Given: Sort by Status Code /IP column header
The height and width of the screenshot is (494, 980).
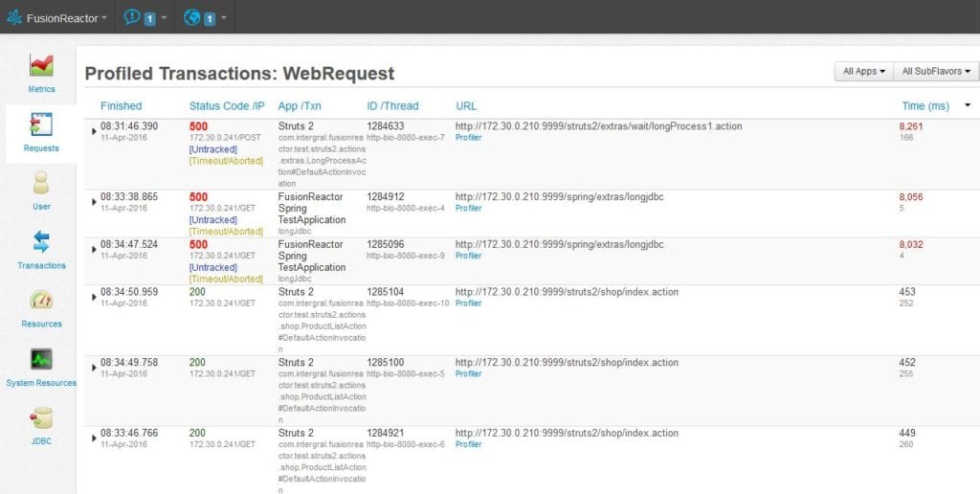Looking at the screenshot, I should tap(227, 106).
